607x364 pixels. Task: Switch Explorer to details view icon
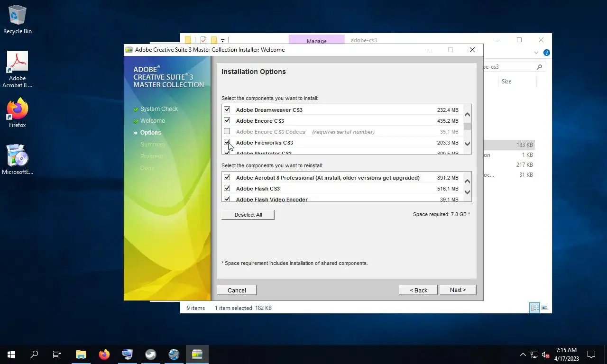coord(534,308)
